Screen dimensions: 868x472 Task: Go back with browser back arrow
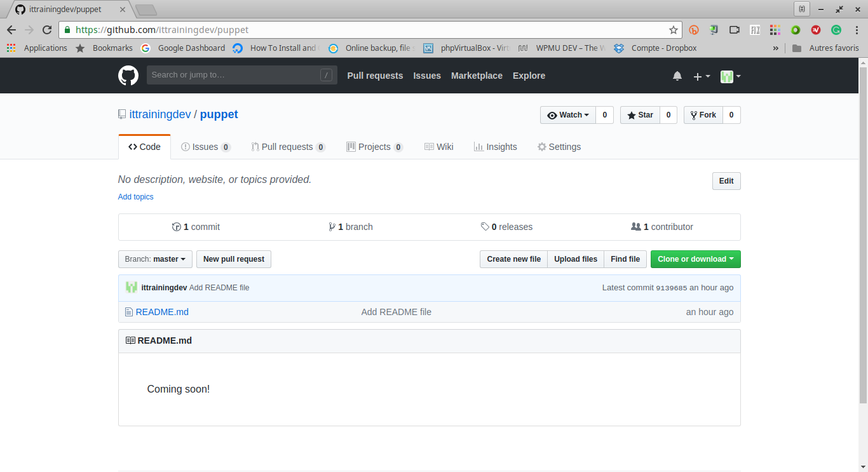coord(11,30)
